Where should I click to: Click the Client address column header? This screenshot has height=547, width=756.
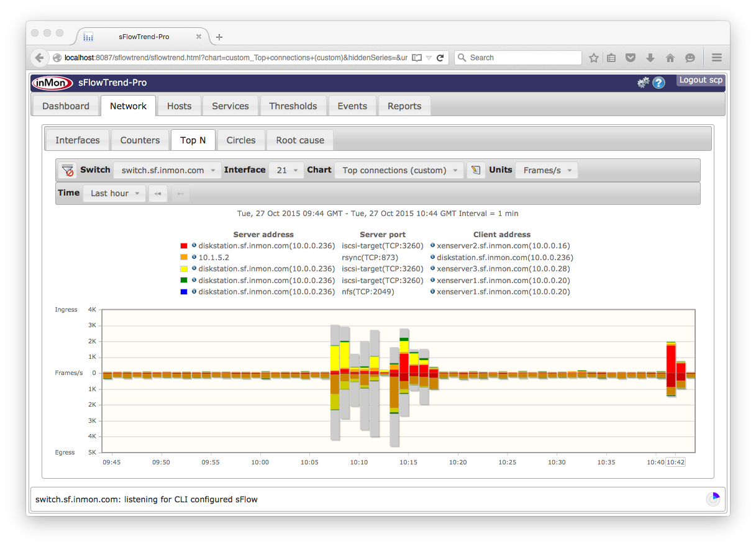click(502, 235)
